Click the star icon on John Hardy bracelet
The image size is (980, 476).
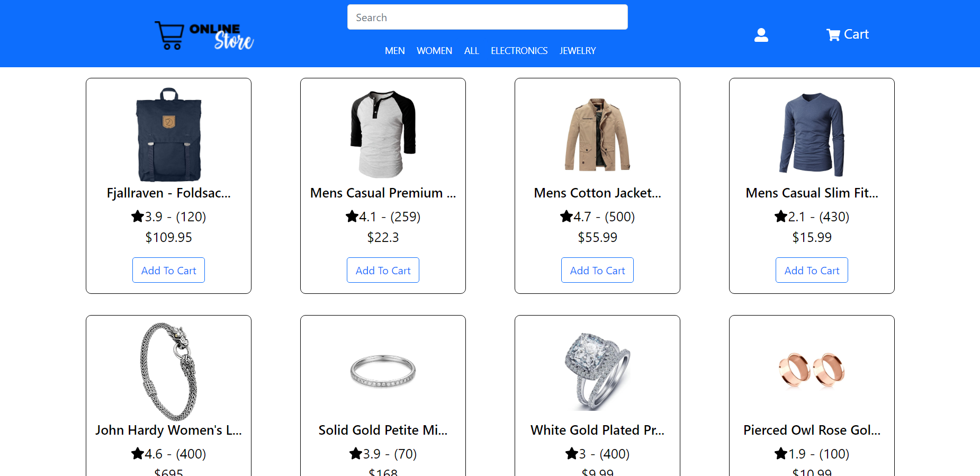[x=137, y=453]
